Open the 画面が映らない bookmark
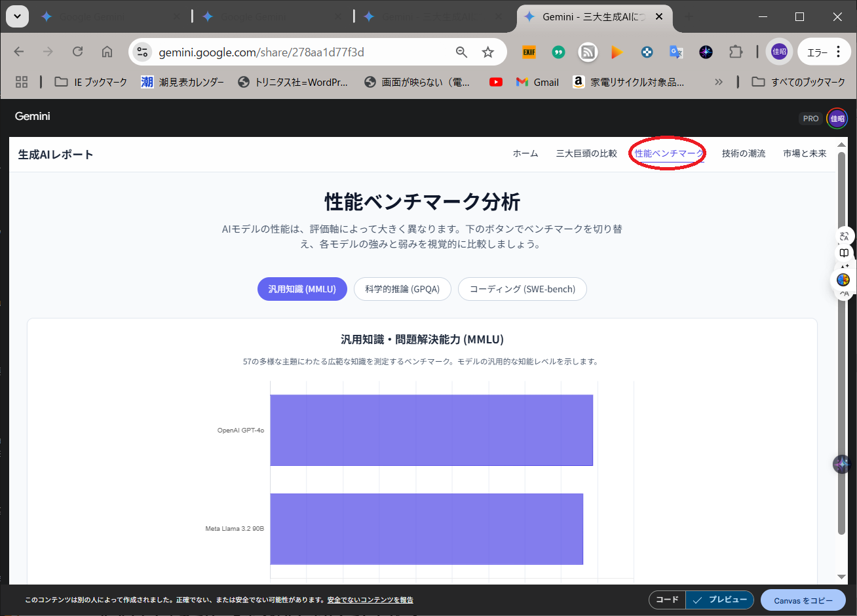Viewport: 857px width, 616px height. click(417, 82)
